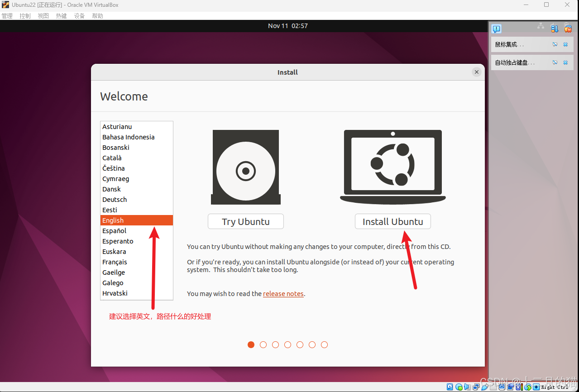Click the Try Ubuntu button
This screenshot has width=579, height=392.
coord(246,221)
